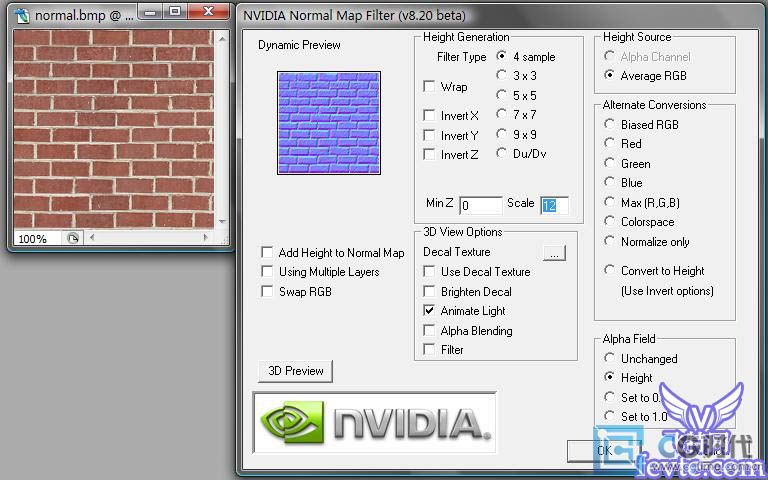Set Alpha Field to Unchanged

click(609, 358)
